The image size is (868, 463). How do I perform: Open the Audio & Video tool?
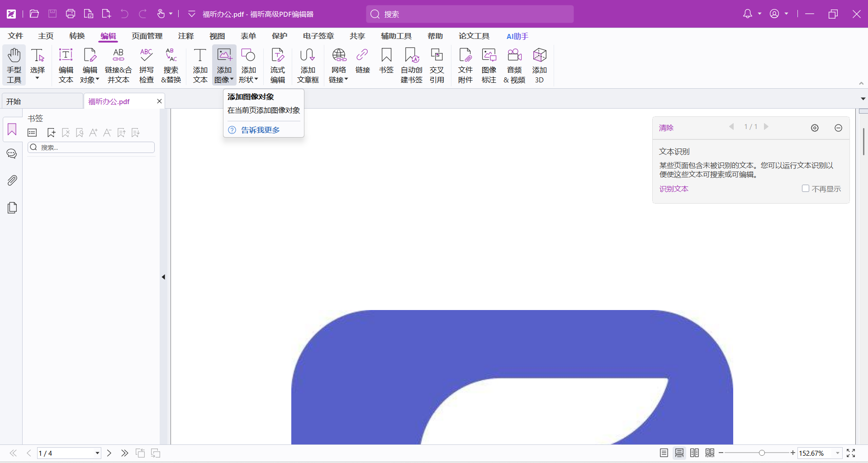(514, 66)
